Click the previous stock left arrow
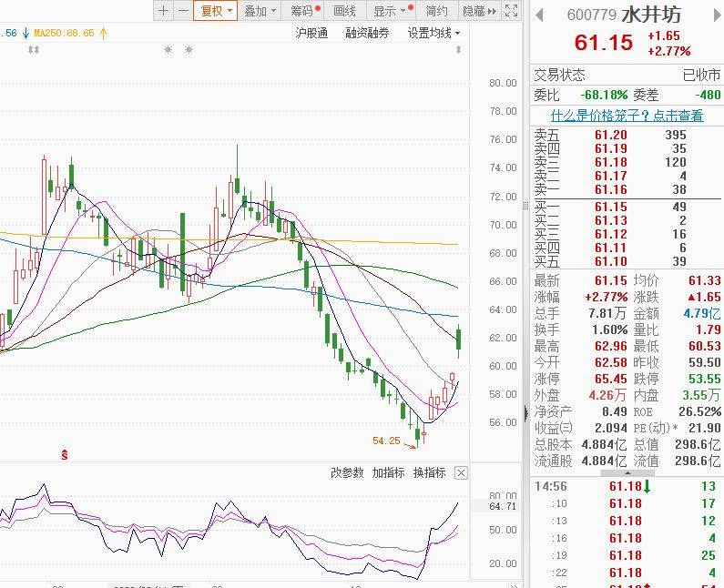 coord(539,15)
